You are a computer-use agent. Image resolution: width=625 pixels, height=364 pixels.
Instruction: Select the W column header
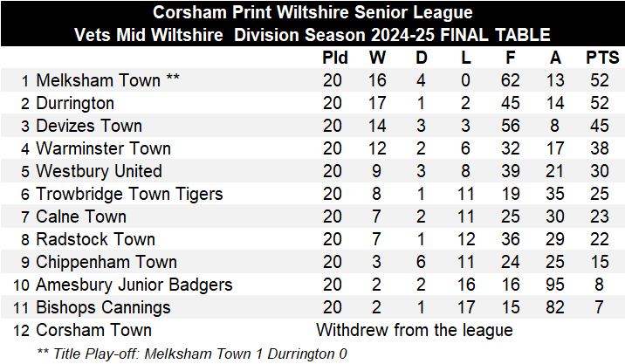pyautogui.click(x=377, y=58)
